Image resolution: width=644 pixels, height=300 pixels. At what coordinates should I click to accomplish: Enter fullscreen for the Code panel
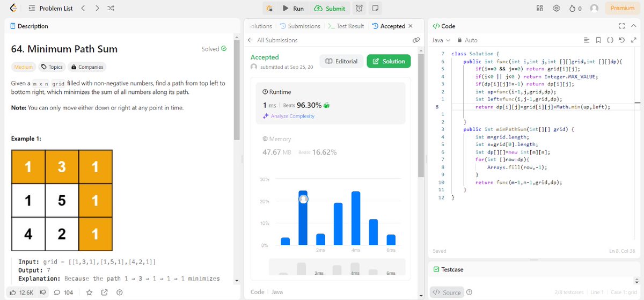(x=622, y=26)
